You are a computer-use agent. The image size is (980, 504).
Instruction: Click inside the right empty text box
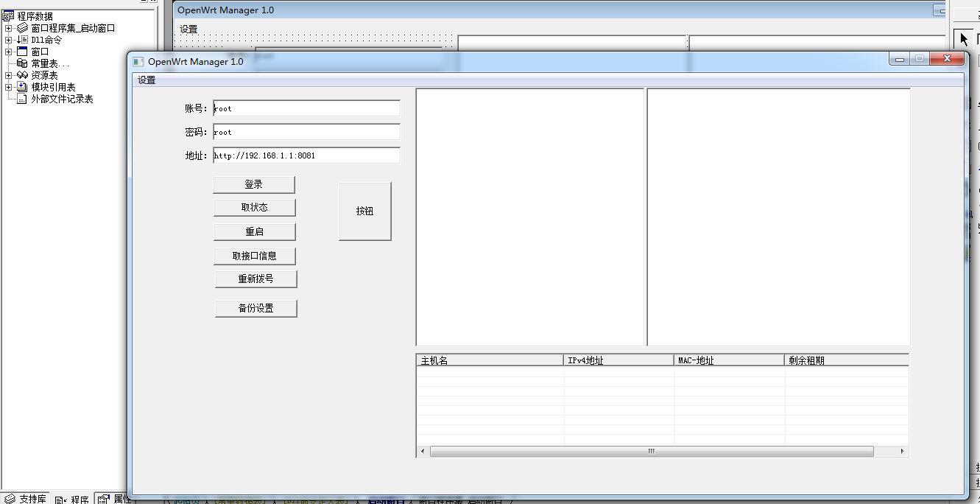point(779,217)
